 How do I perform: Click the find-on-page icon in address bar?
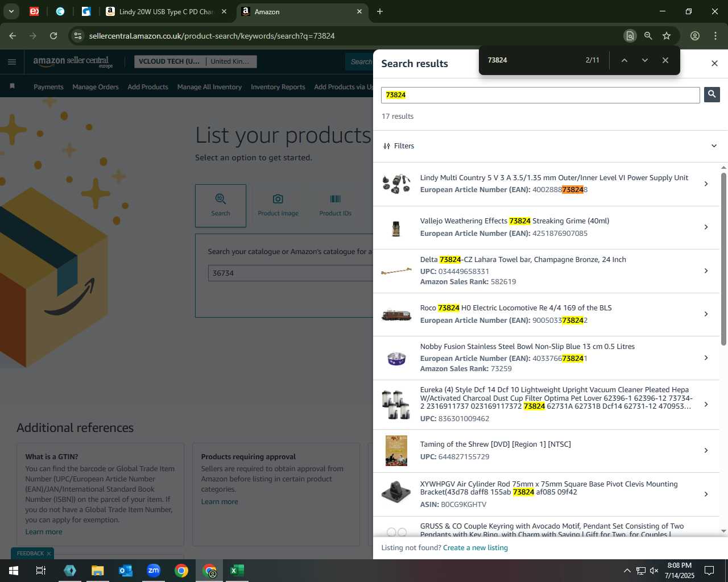[x=630, y=36]
